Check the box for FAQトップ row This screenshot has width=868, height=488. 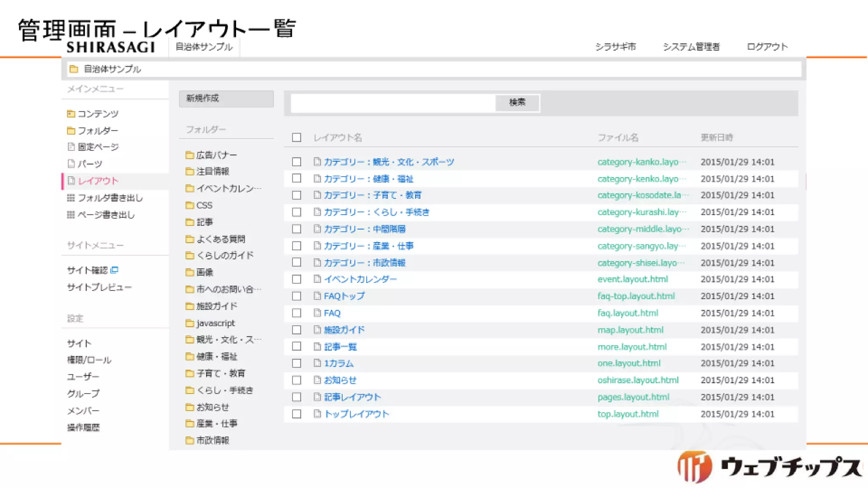coord(297,296)
